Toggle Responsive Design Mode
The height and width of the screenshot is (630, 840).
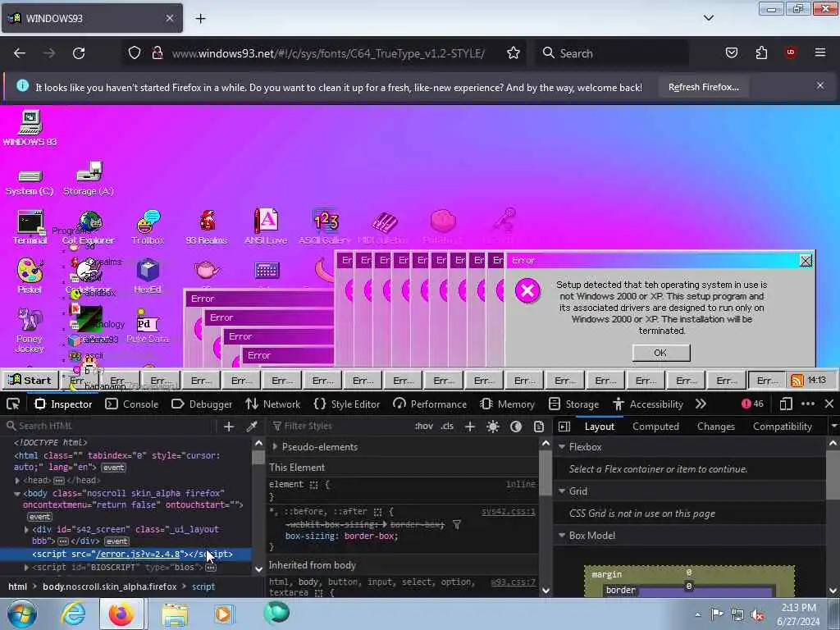pyautogui.click(x=785, y=404)
